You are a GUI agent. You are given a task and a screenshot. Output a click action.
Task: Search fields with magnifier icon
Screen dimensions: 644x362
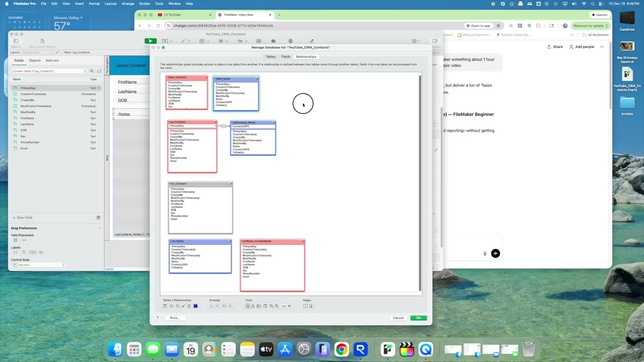[x=92, y=71]
